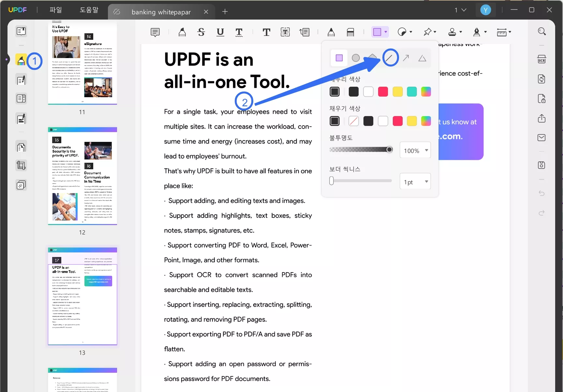Select the Underline text tool
The height and width of the screenshot is (392, 563).
[x=220, y=32]
